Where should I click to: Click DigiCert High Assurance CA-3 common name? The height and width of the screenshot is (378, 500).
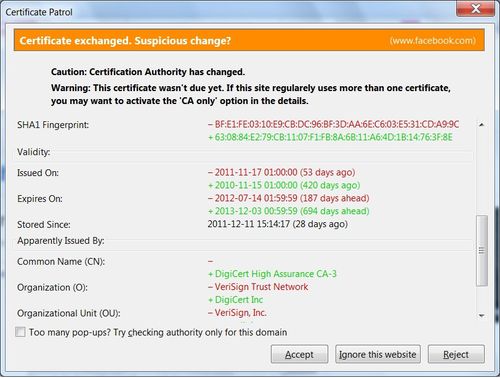[272, 274]
